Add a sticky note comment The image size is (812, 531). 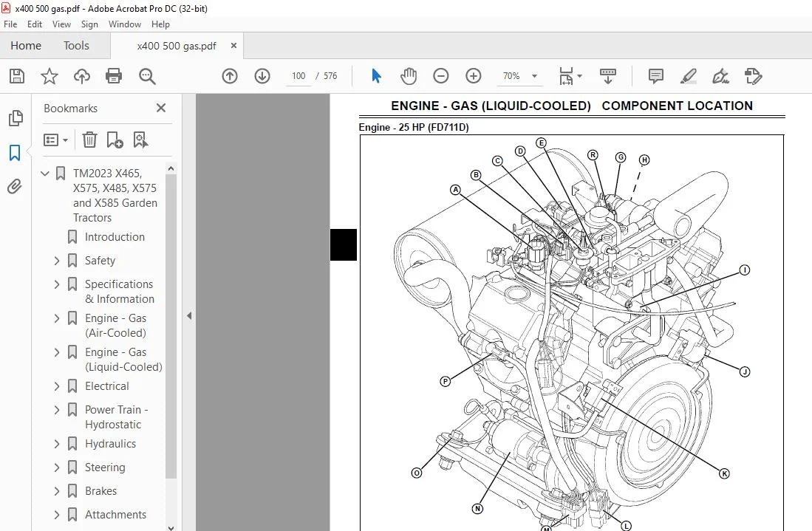click(x=655, y=76)
